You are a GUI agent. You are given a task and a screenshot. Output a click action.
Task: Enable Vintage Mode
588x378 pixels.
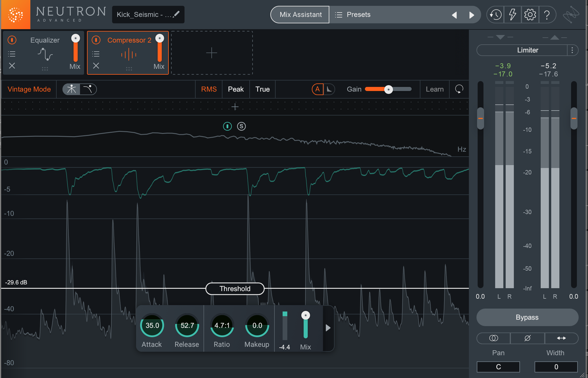point(29,89)
